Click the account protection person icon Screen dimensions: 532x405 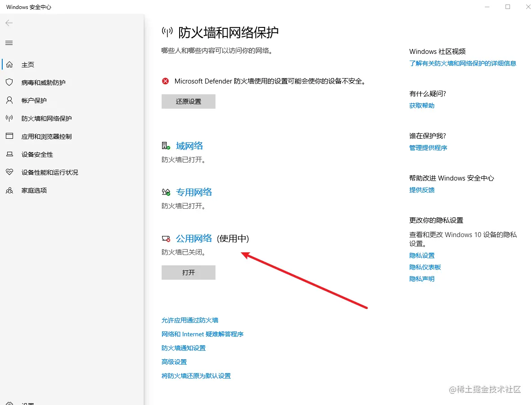pyautogui.click(x=9, y=101)
